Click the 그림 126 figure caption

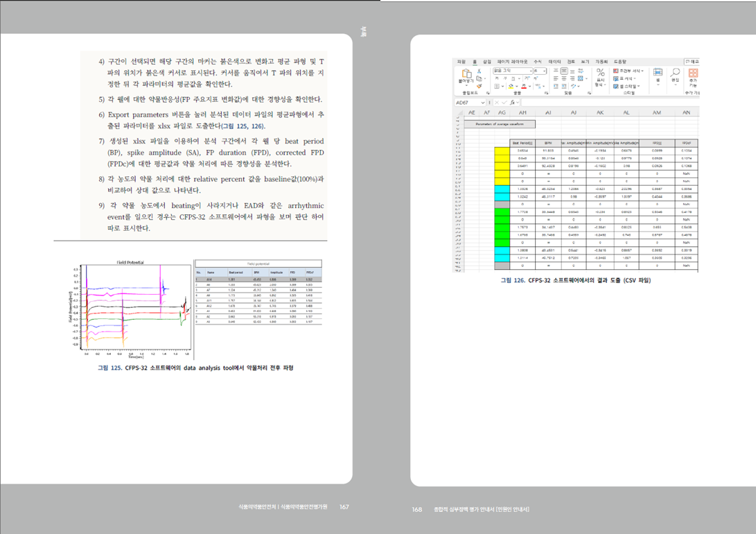tap(575, 280)
